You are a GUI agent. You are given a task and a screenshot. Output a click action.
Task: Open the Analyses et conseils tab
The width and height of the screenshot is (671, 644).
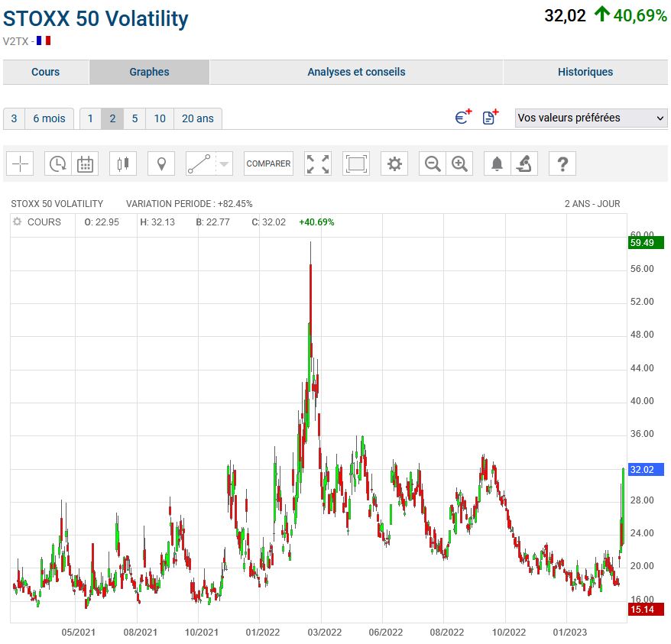pyautogui.click(x=356, y=72)
